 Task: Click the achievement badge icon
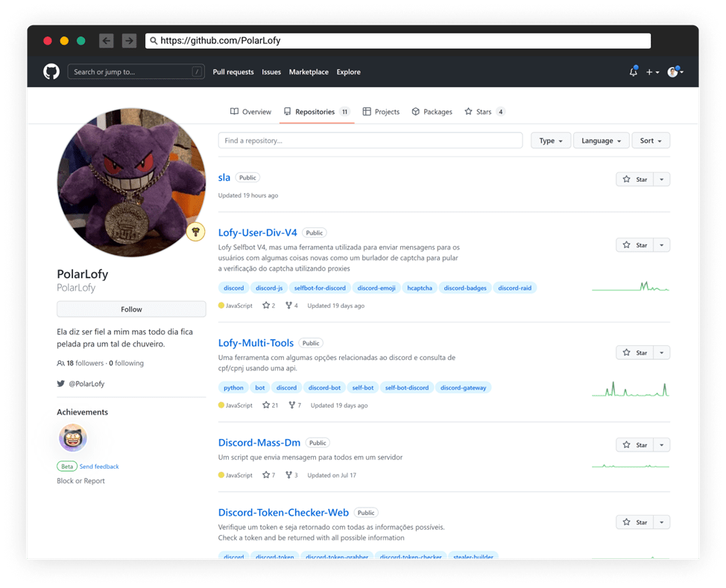(x=73, y=437)
